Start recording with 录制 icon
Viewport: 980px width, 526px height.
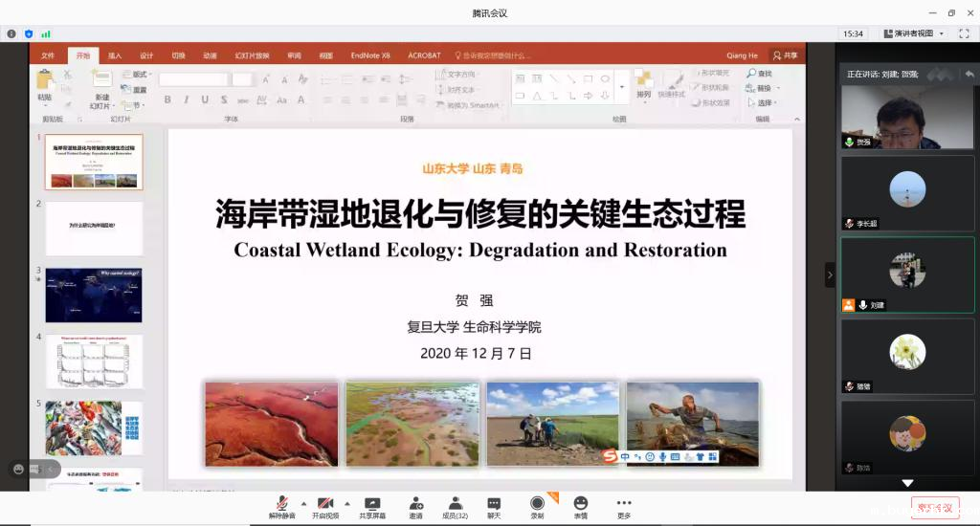[x=537, y=506]
